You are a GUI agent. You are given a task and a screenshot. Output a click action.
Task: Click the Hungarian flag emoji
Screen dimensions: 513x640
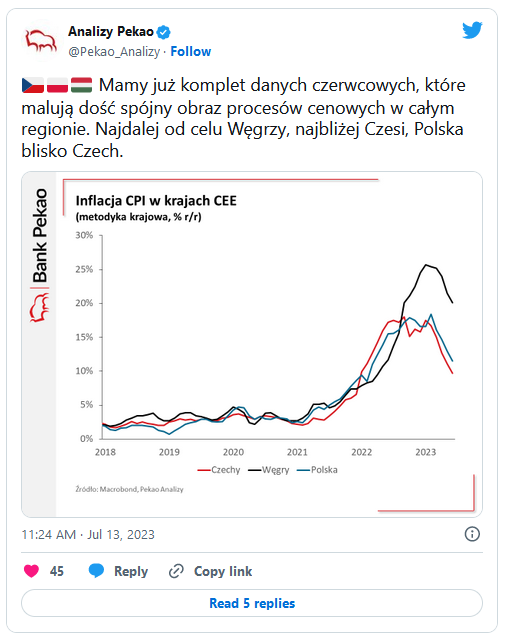coord(82,85)
